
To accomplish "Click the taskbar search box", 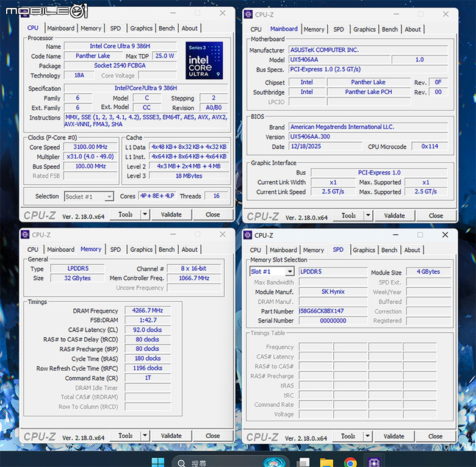I will pyautogui.click(x=231, y=462).
